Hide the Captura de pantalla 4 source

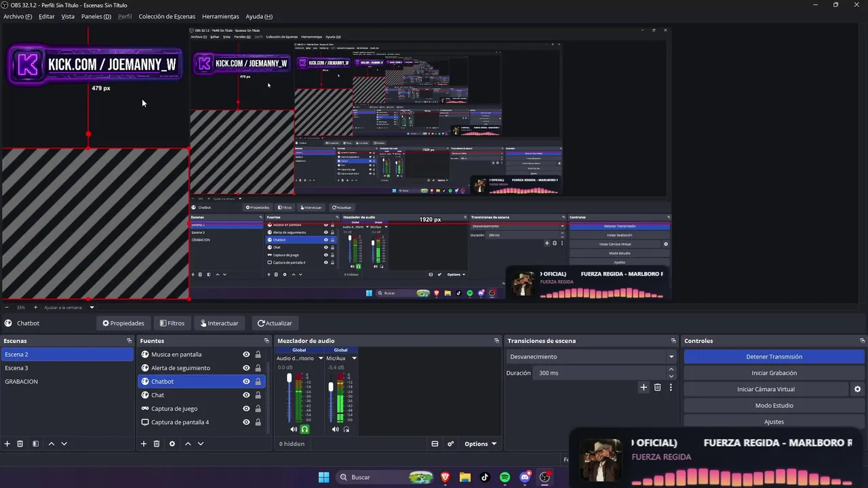click(x=246, y=422)
